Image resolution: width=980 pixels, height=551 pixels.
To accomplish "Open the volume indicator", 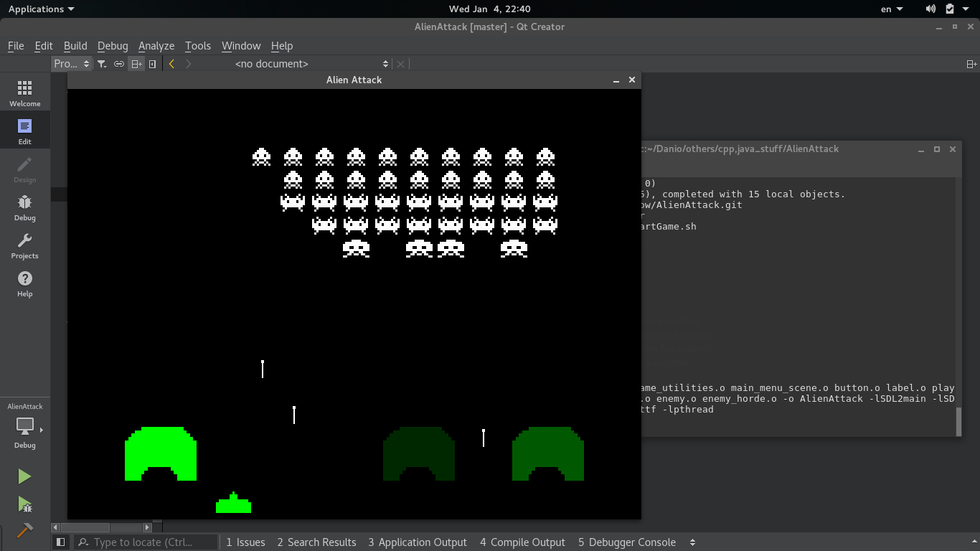I will click(x=930, y=9).
